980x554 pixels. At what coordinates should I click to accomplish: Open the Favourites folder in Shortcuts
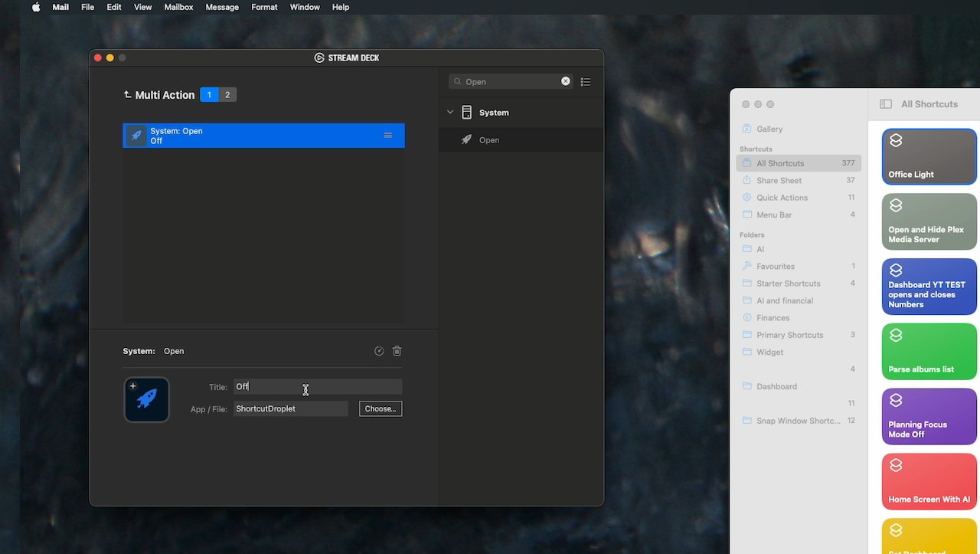(x=799, y=267)
